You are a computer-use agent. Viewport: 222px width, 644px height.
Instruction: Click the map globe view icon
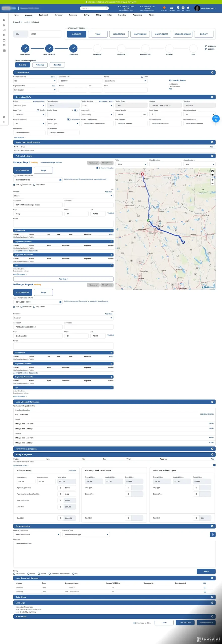tap(212, 171)
